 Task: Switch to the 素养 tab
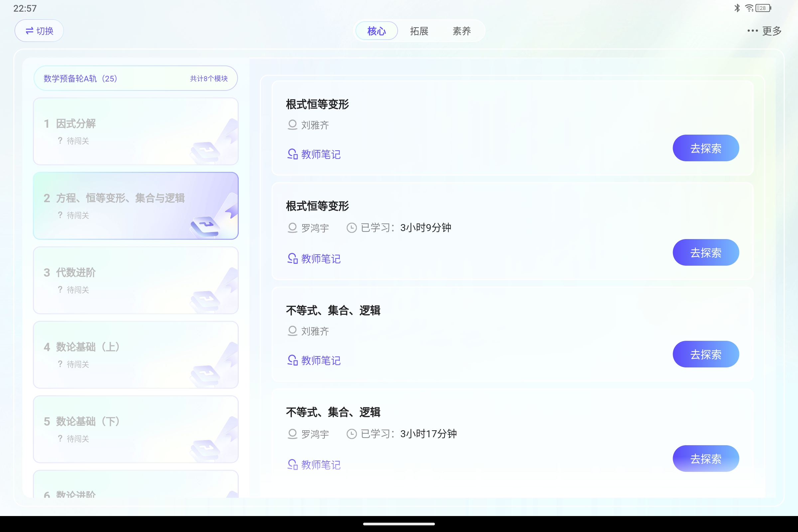(462, 31)
